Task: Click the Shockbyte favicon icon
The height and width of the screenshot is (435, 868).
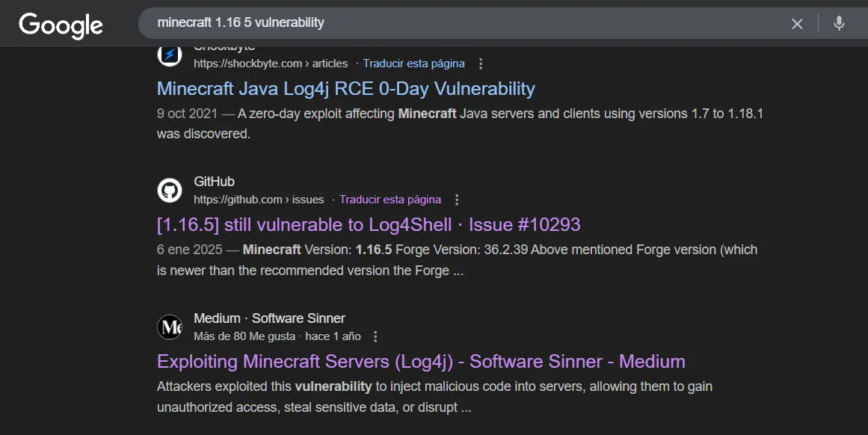Action: 170,55
